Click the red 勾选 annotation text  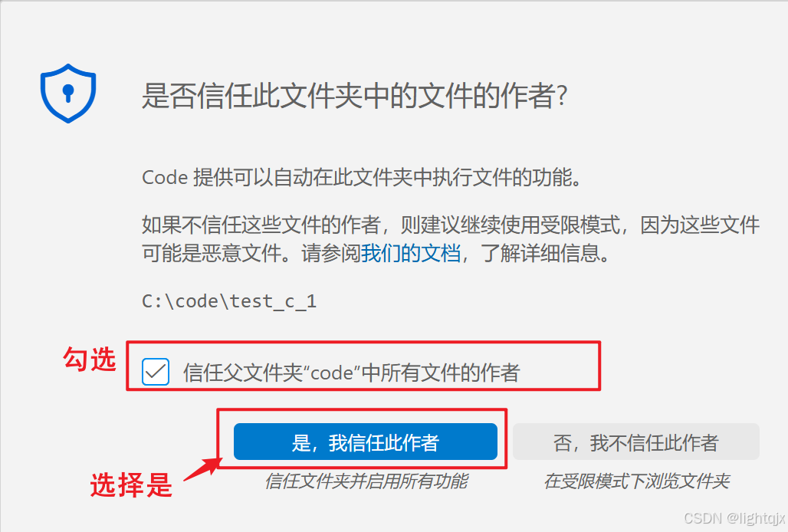(x=90, y=360)
